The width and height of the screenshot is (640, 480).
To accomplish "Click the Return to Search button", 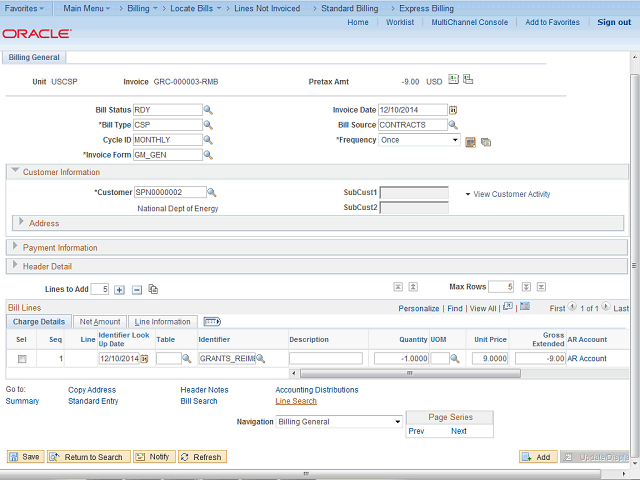I will click(x=87, y=457).
